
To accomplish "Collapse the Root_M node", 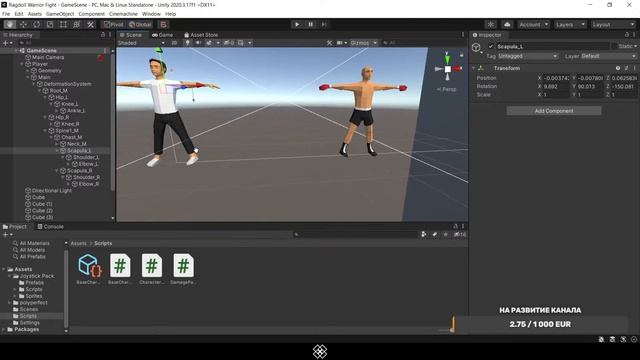I will point(40,91).
